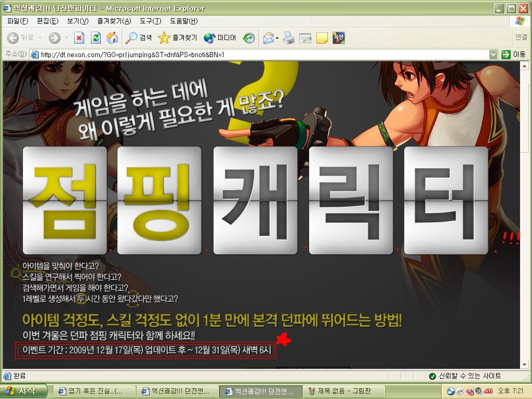Open the 즐겨찾기(A) menu
Viewport: 532px width, 399px height.
click(114, 21)
